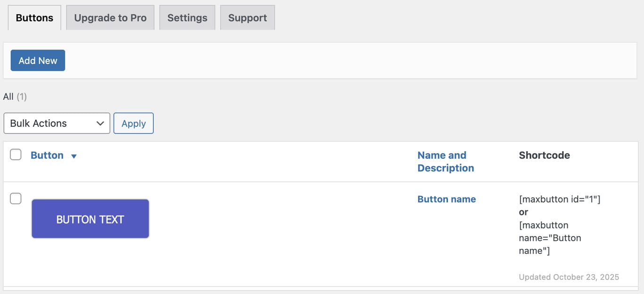Check the select-all checkbox in the header
This screenshot has height=294, width=644.
[16, 154]
